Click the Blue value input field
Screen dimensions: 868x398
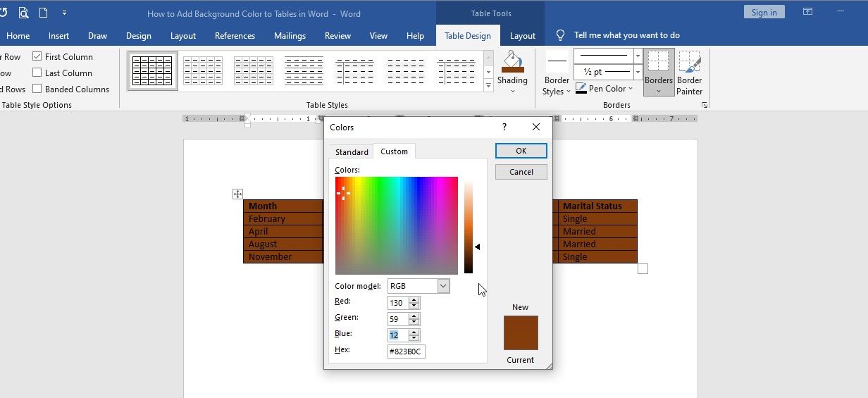pos(398,335)
